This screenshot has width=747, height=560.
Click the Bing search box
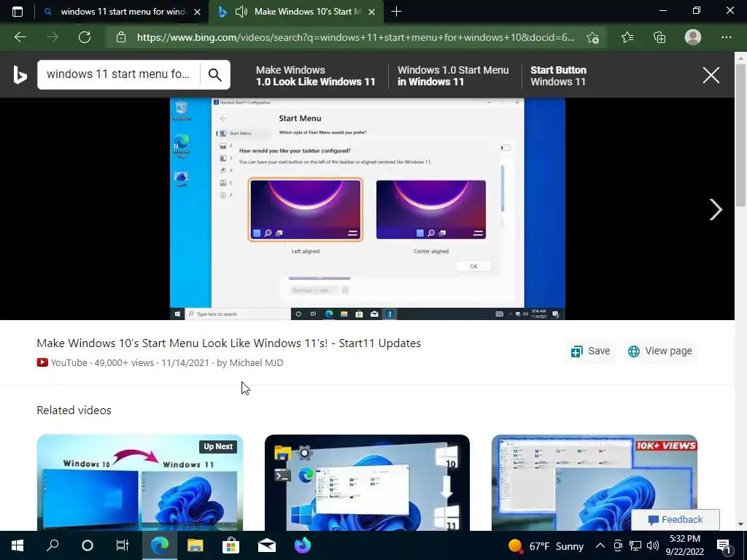(118, 74)
